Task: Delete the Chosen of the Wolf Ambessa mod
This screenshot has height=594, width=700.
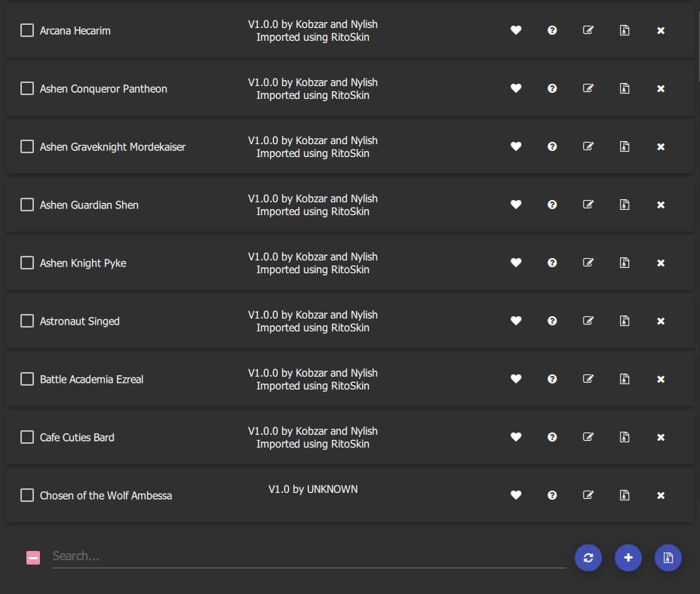Action: tap(661, 495)
